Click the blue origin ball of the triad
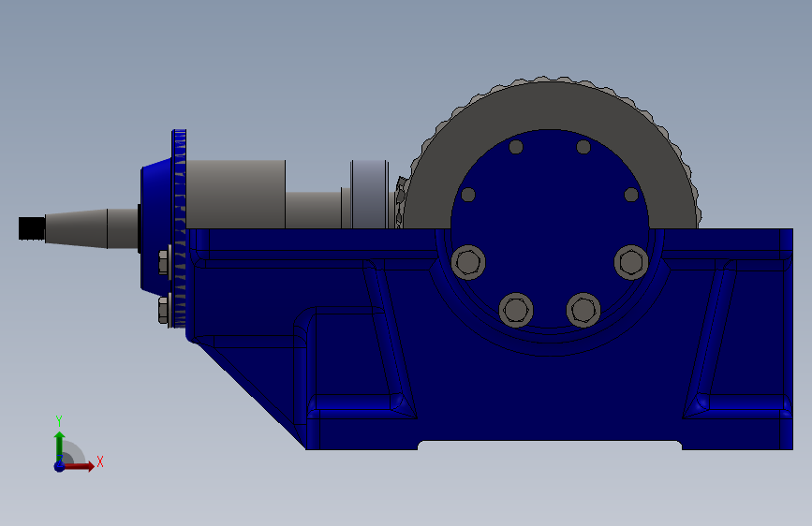 tap(60, 466)
